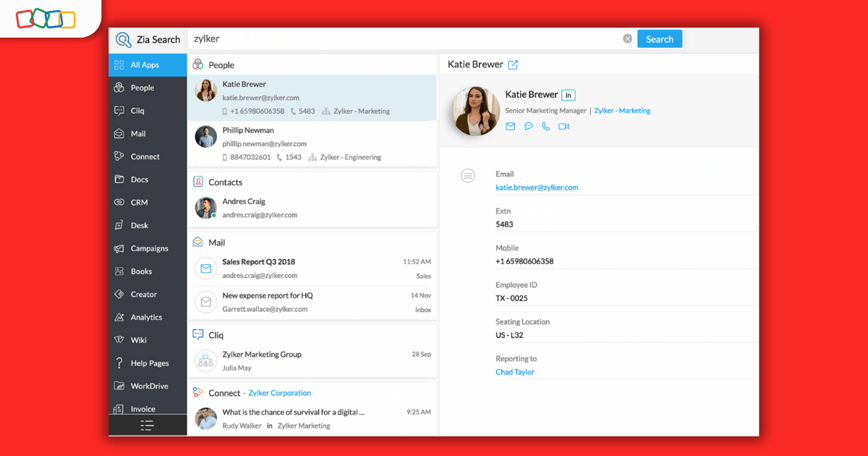Image resolution: width=868 pixels, height=456 pixels.
Task: Filter results by Analytics app
Action: pyautogui.click(x=148, y=317)
